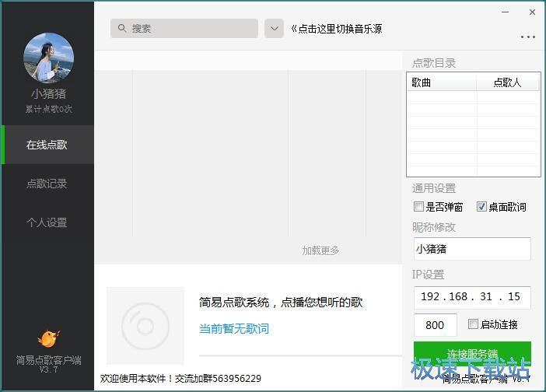This screenshot has width=546, height=392.
Task: Click the 点击这里切换音乐源 hint text
Action: 337,29
